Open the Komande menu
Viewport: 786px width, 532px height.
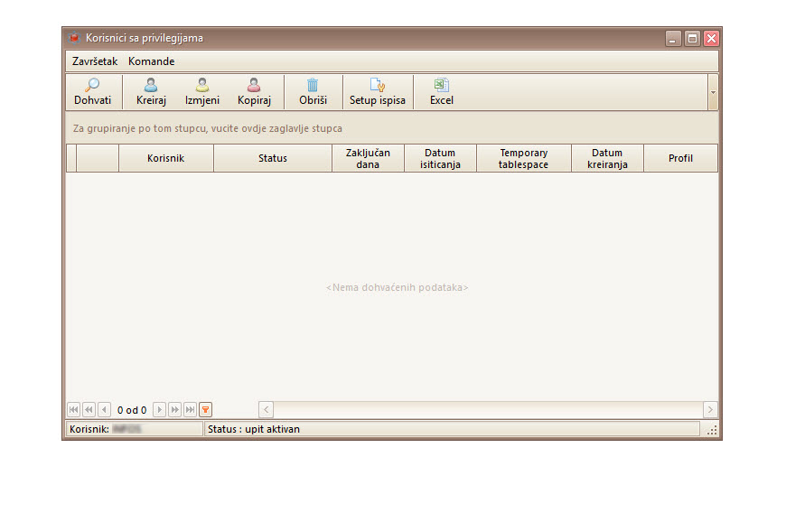pos(152,61)
